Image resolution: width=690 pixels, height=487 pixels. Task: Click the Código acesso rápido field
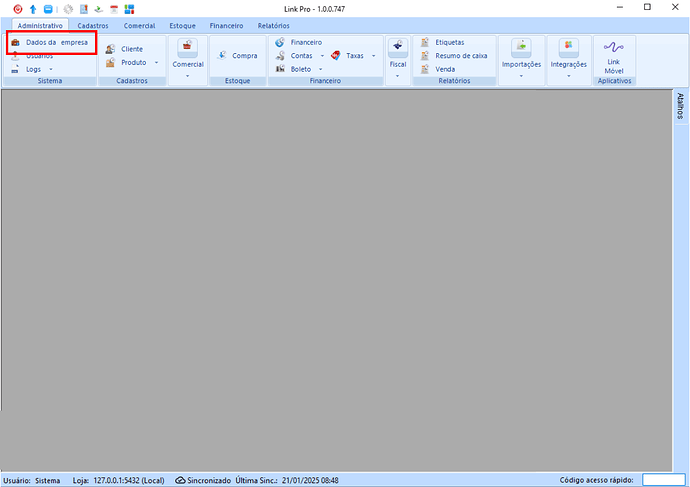661,480
